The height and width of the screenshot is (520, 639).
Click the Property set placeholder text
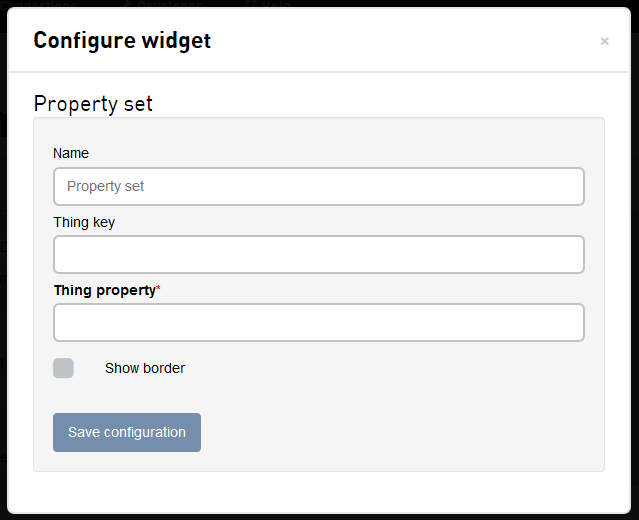tap(106, 186)
